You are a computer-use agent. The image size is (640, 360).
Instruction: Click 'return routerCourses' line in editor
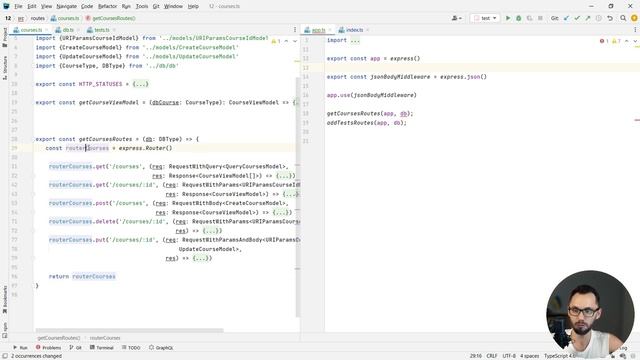pos(82,277)
